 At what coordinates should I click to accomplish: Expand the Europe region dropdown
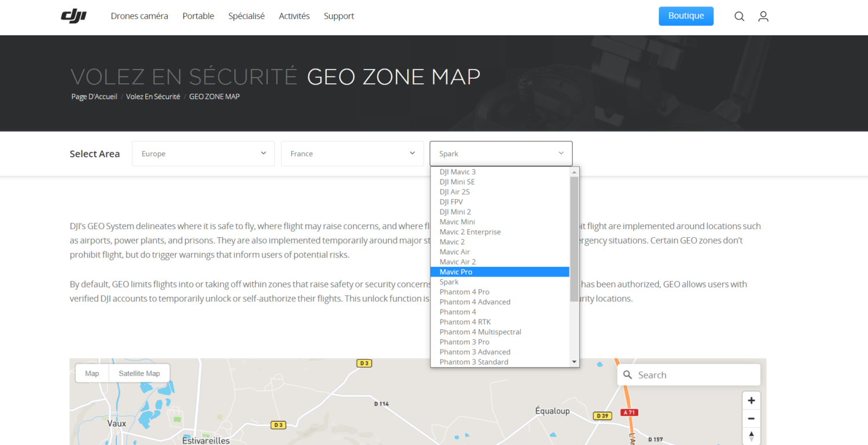coord(203,154)
